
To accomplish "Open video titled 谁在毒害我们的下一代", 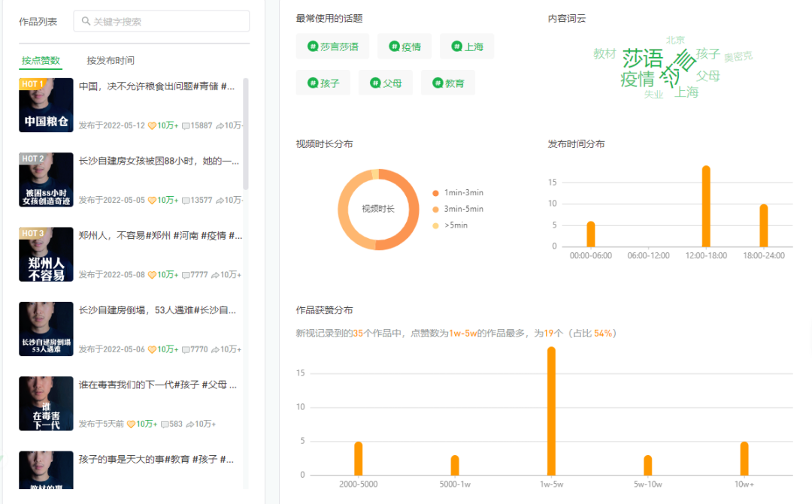I will pyautogui.click(x=158, y=385).
